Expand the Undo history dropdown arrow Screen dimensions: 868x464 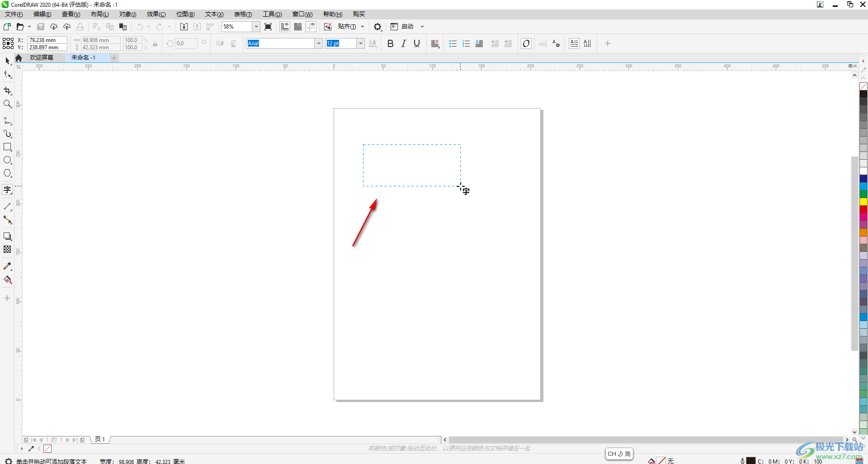[x=149, y=27]
